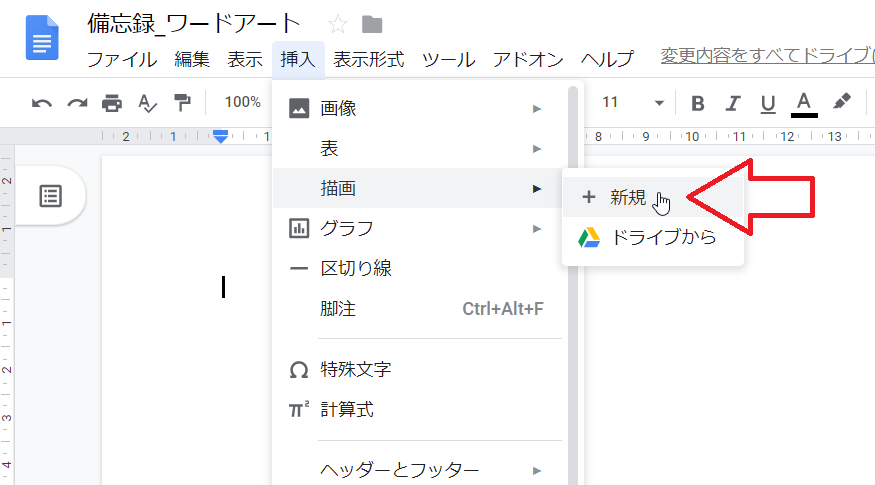Image resolution: width=875 pixels, height=485 pixels.
Task: Open the ファイル menu
Action: coord(121,59)
